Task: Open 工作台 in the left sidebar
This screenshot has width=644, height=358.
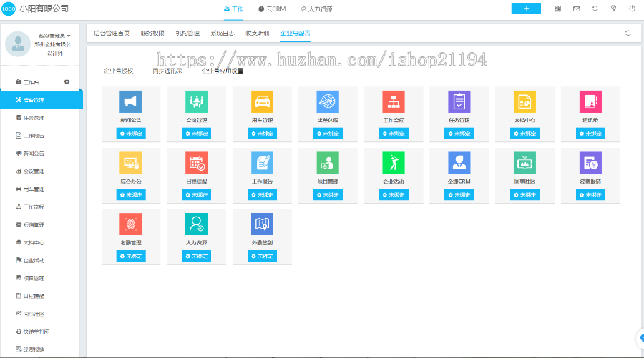Action: click(27, 82)
